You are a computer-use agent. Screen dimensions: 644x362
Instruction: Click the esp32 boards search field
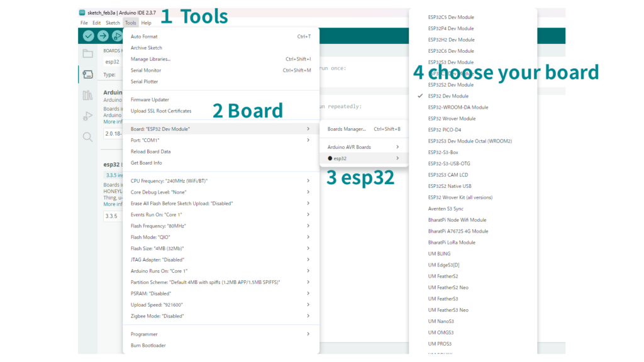[113, 62]
